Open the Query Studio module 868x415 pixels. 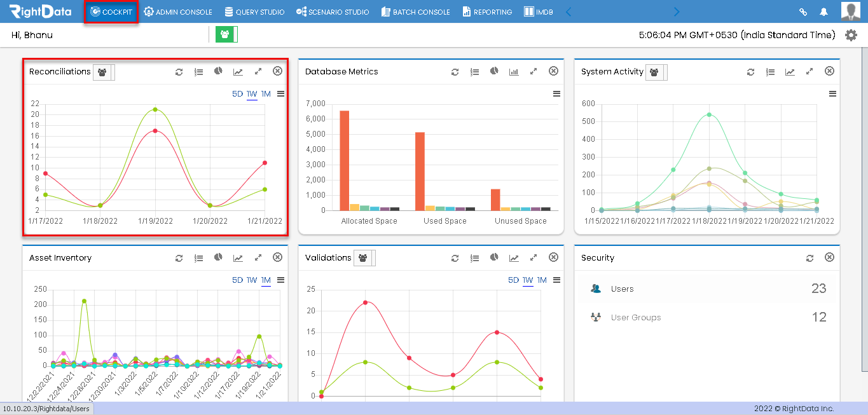point(254,11)
